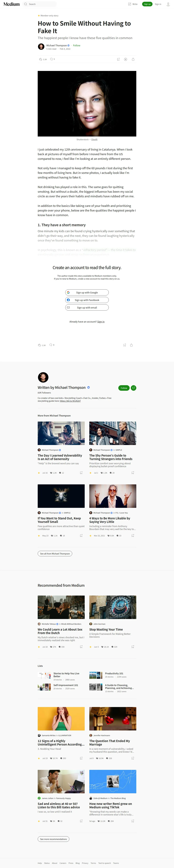Save 'The Shy Person's Guide' article

[x=133, y=473]
